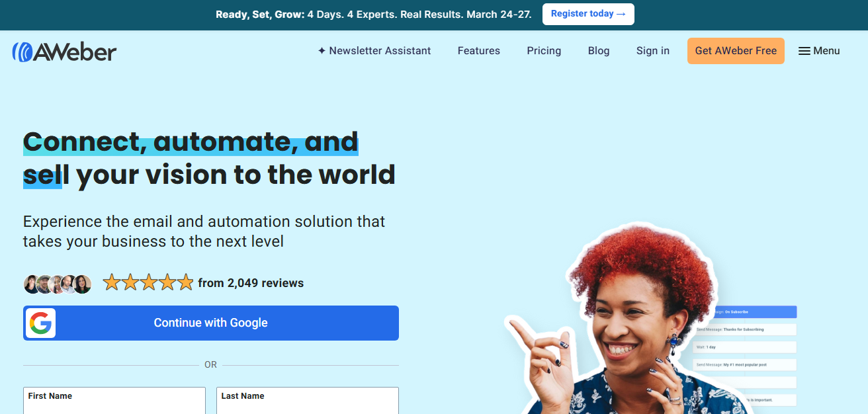Open the hamburger Menu icon

[x=804, y=51]
